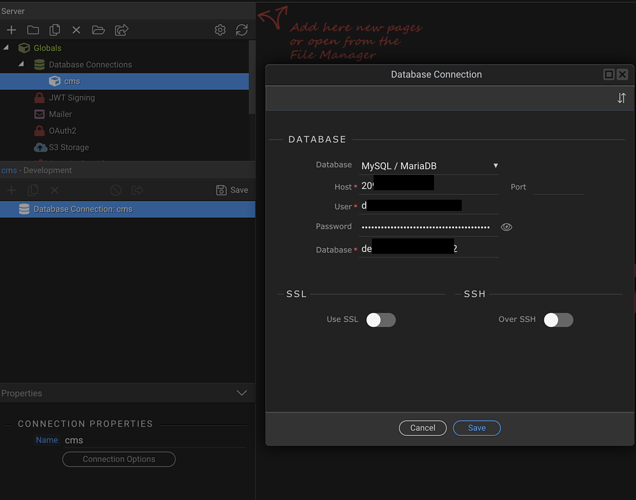This screenshot has width=636, height=500.
Task: Click the remove X icon in cms Development toolbar
Action: click(x=55, y=190)
